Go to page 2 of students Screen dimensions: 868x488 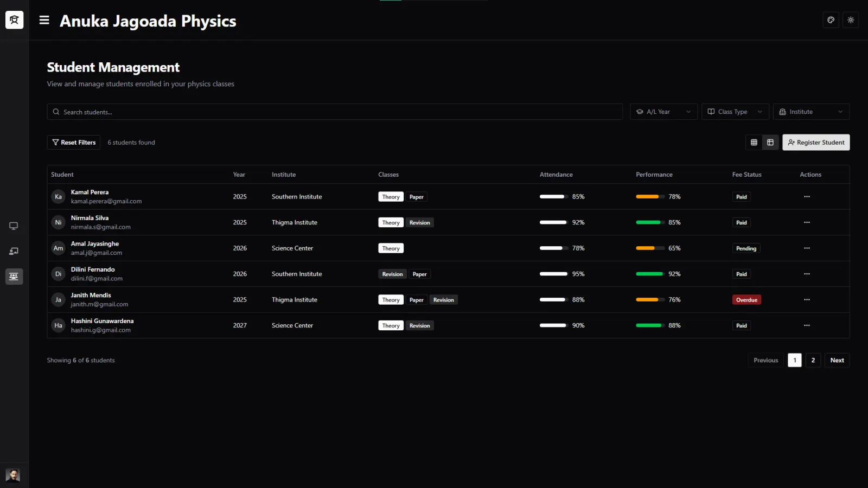click(x=813, y=360)
